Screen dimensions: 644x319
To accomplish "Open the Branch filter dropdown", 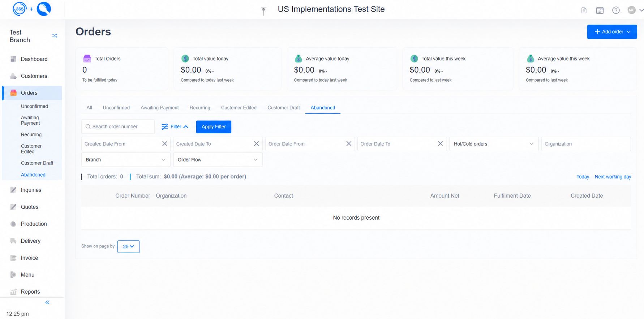I will [126, 160].
